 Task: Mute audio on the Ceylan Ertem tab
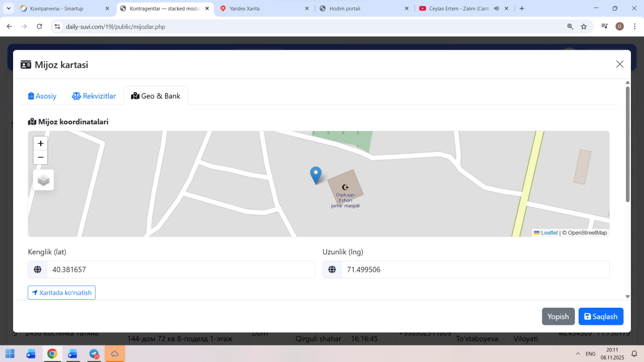point(496,9)
